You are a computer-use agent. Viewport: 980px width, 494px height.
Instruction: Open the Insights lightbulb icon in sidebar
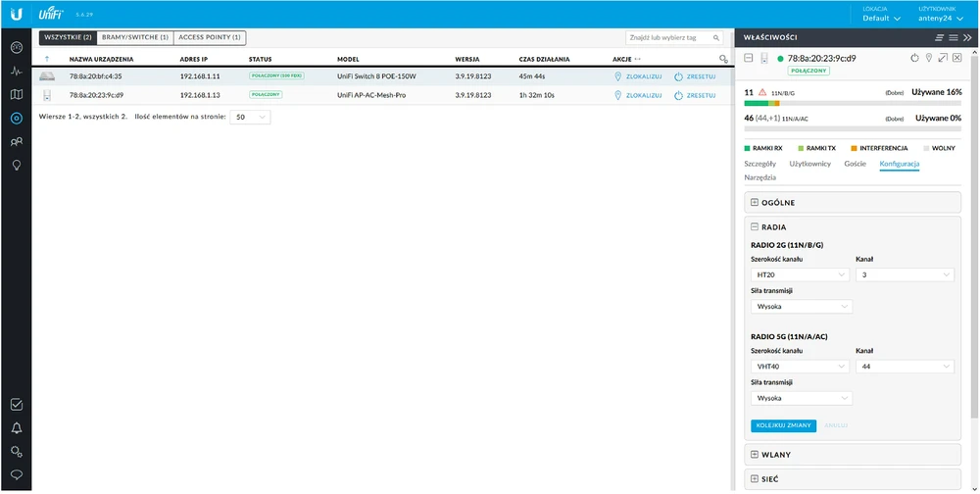pyautogui.click(x=16, y=166)
